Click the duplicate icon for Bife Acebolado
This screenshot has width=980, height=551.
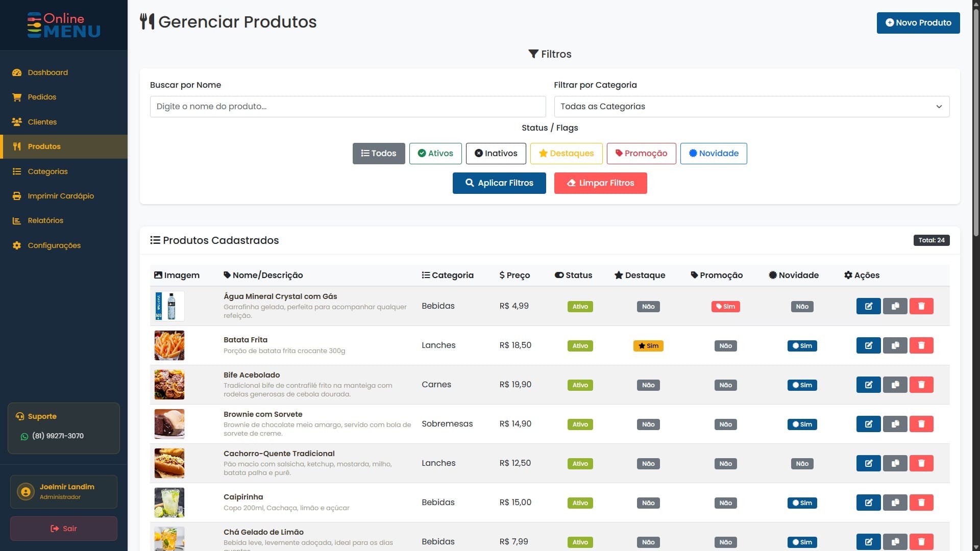895,385
